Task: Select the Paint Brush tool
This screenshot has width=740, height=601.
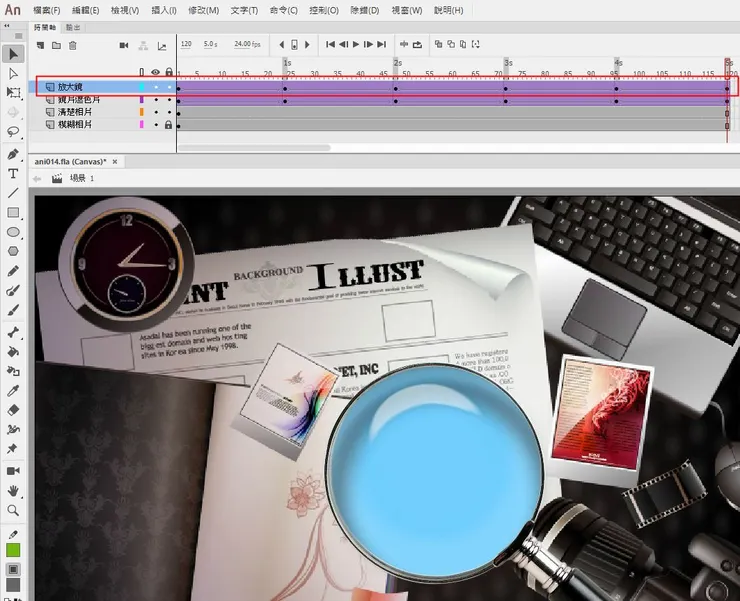Action: tap(13, 290)
